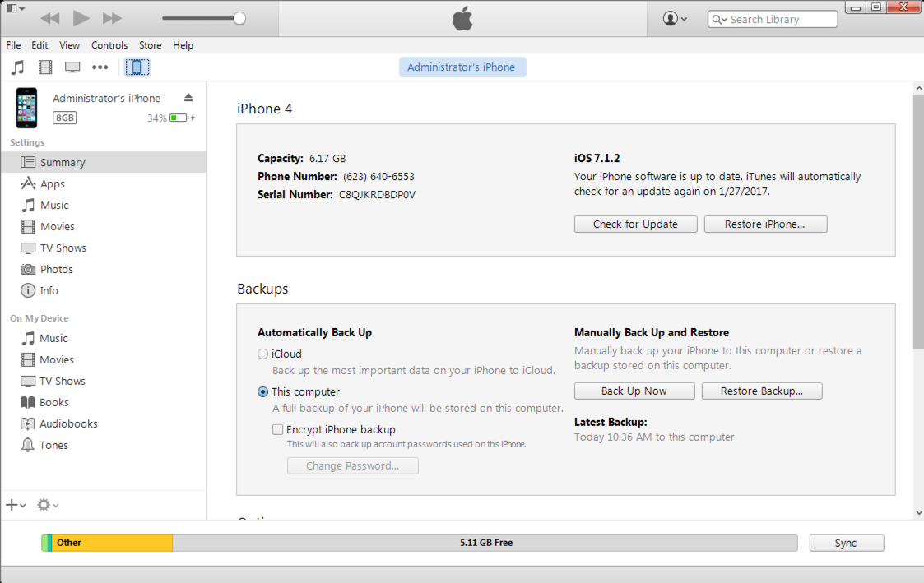
Task: Click the scroll up arrow
Action: 919,89
